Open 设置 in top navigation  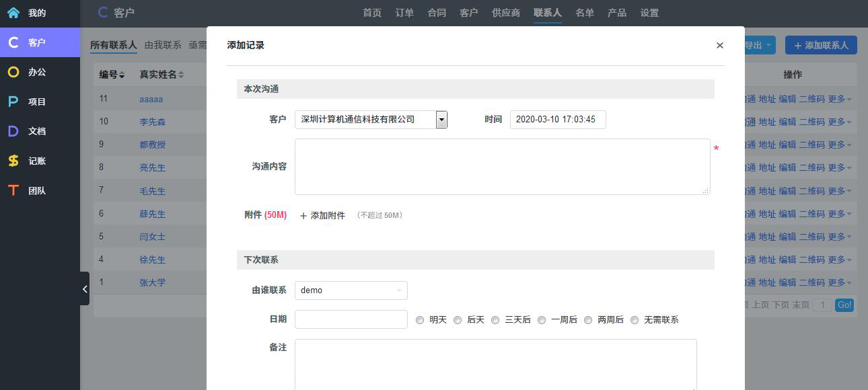pyautogui.click(x=649, y=13)
